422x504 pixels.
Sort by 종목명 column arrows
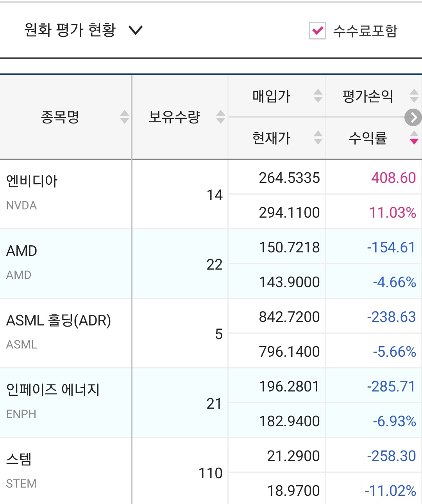(125, 117)
